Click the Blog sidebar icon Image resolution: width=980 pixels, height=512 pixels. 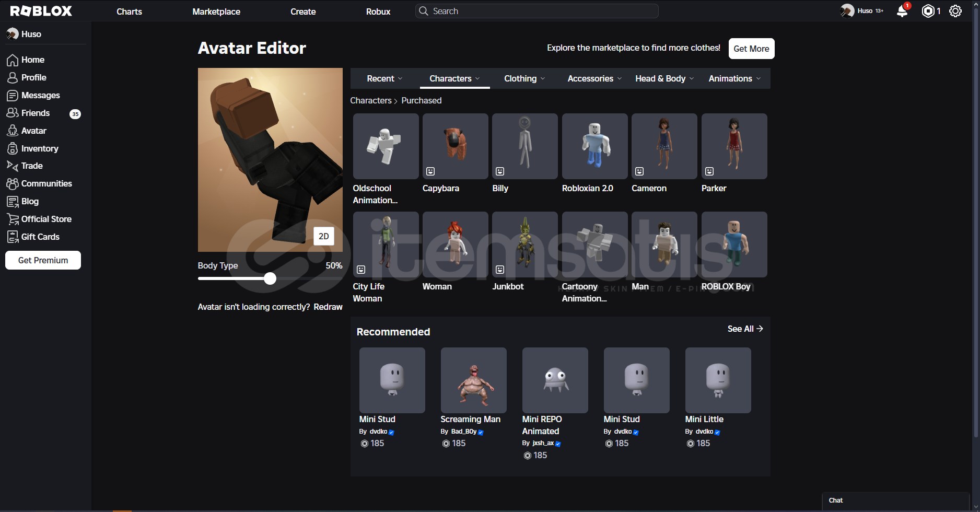click(13, 202)
